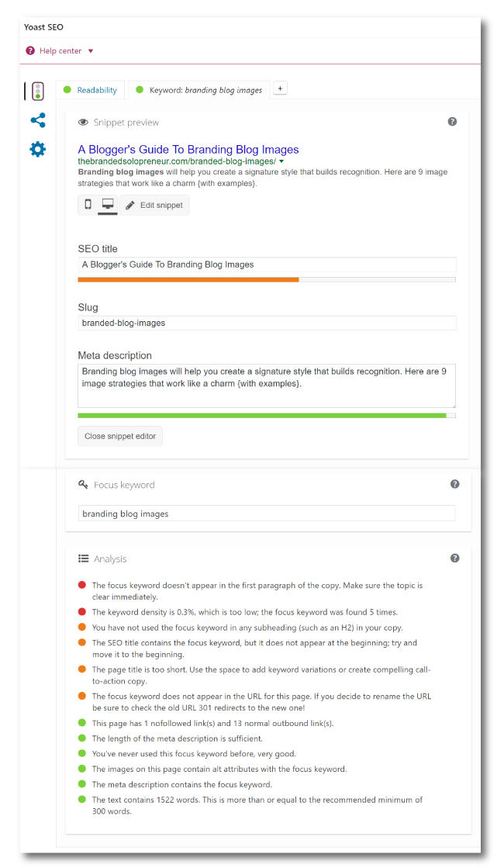
Task: Click the orange SEO title length bar
Action: click(x=188, y=280)
